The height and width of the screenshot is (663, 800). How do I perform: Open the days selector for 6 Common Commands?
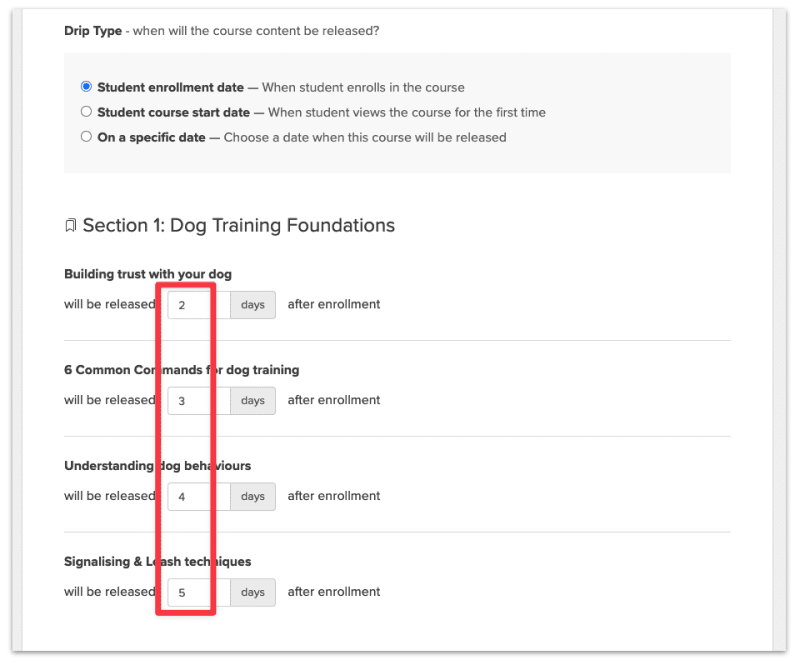[x=252, y=400]
